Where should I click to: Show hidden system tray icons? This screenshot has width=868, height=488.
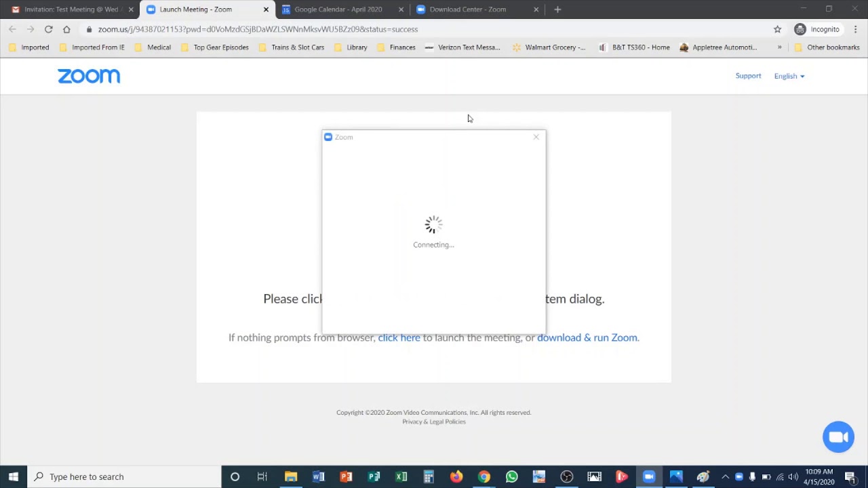pos(726,476)
